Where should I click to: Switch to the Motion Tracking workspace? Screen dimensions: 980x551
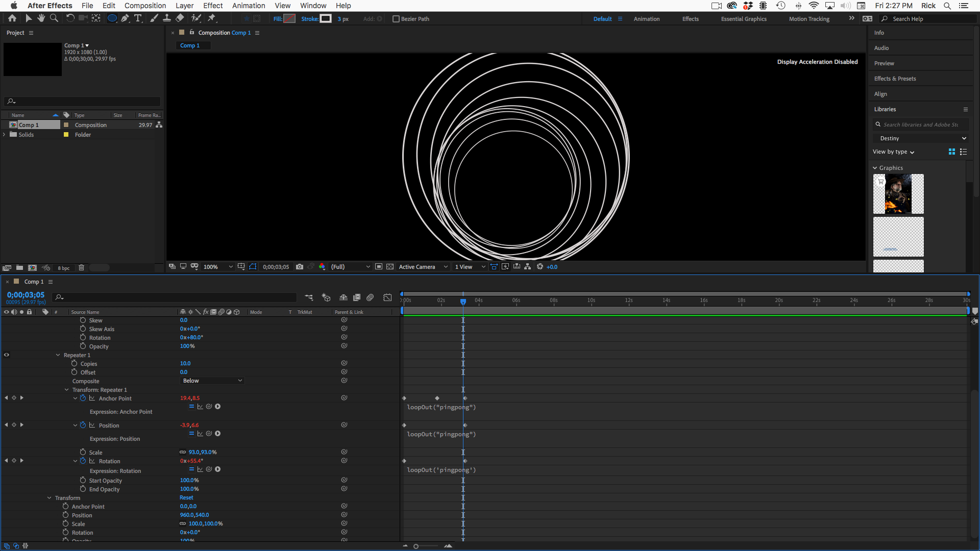point(808,19)
